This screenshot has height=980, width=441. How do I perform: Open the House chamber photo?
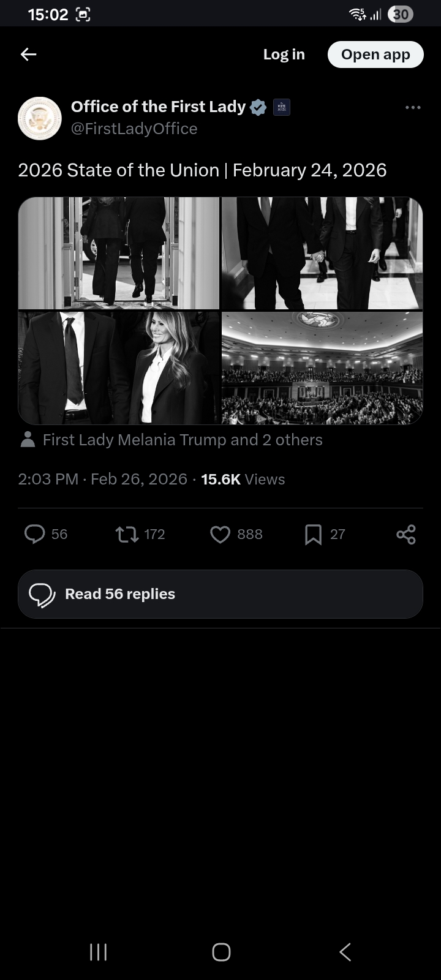coord(322,367)
